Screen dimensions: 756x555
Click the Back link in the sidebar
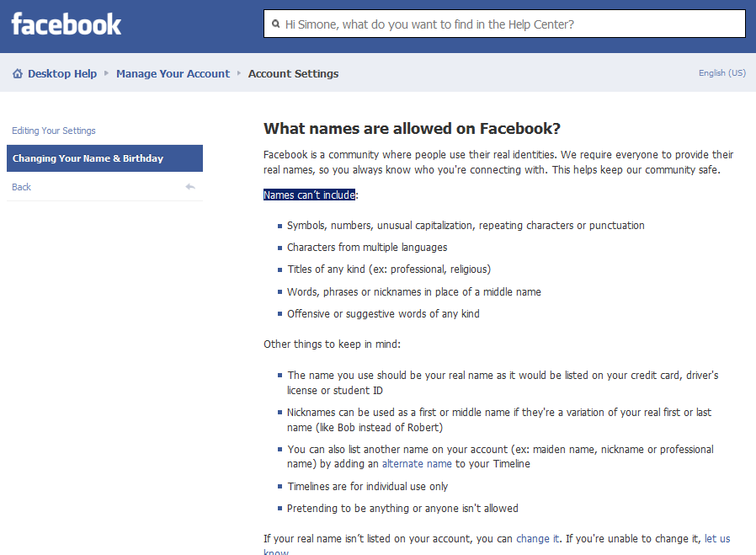point(22,187)
